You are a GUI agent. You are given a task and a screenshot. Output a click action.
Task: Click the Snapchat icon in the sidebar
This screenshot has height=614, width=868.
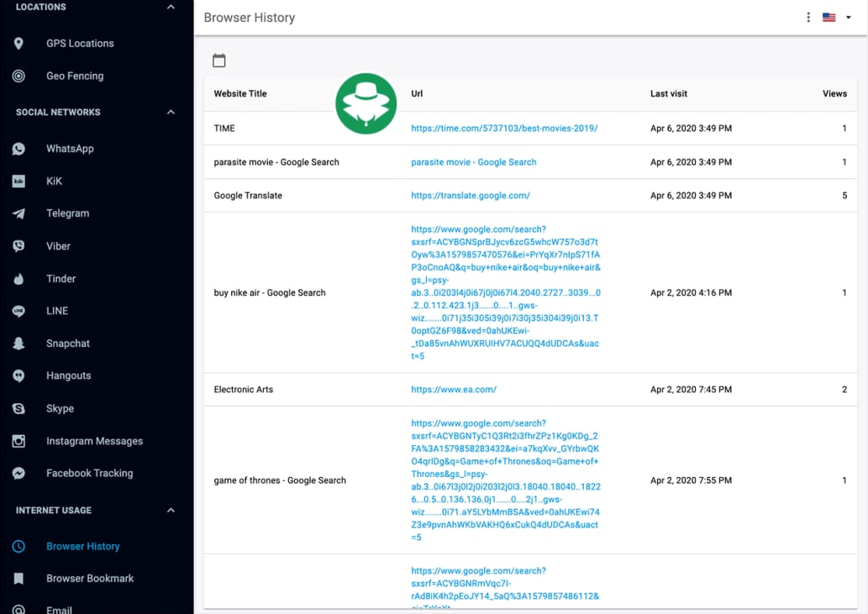point(18,344)
